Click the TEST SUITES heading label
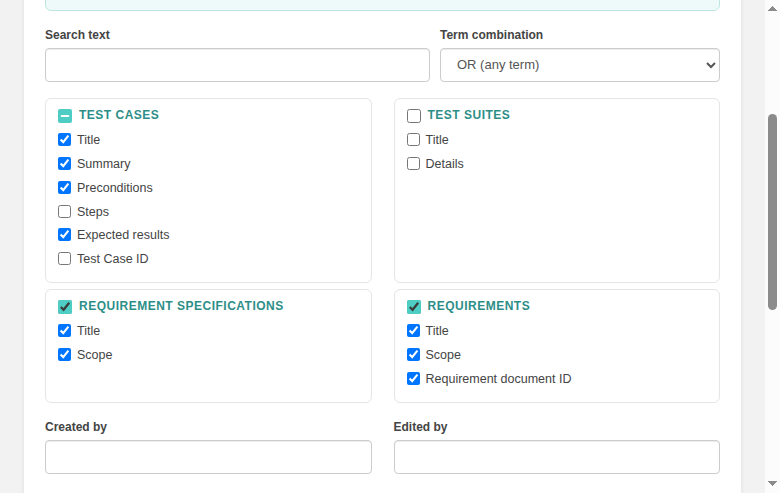The image size is (780, 493). pyautogui.click(x=469, y=115)
